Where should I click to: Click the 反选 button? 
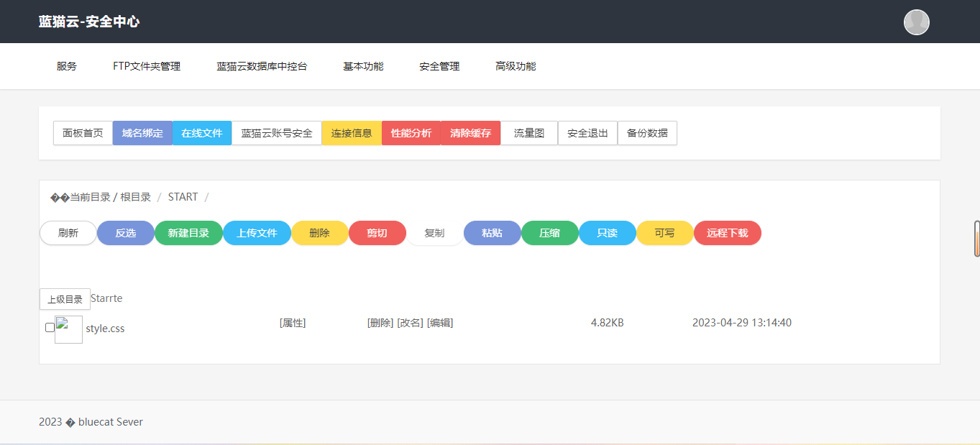pos(126,233)
